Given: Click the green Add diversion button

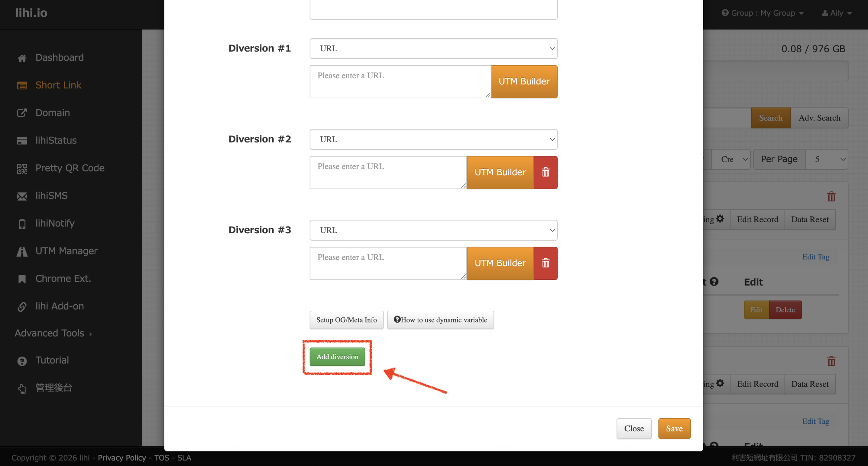Looking at the screenshot, I should pos(337,357).
